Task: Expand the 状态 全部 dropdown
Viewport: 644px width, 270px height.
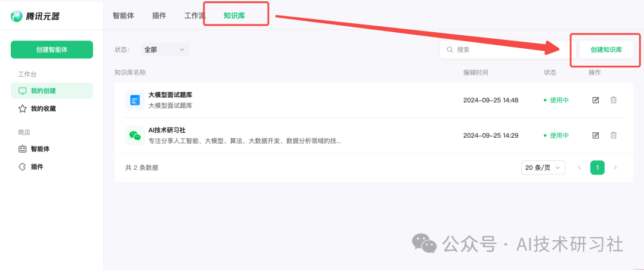Action: click(x=165, y=49)
